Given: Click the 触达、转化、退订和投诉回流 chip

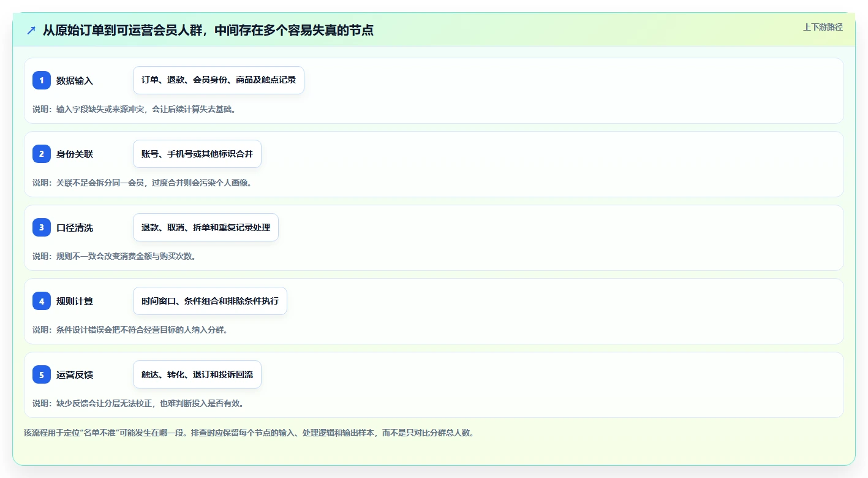Looking at the screenshot, I should point(197,374).
